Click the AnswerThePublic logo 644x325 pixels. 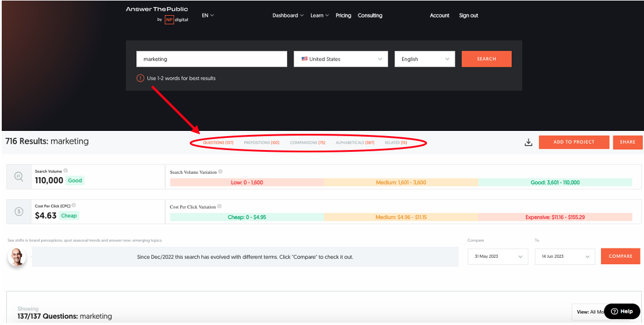click(x=157, y=9)
